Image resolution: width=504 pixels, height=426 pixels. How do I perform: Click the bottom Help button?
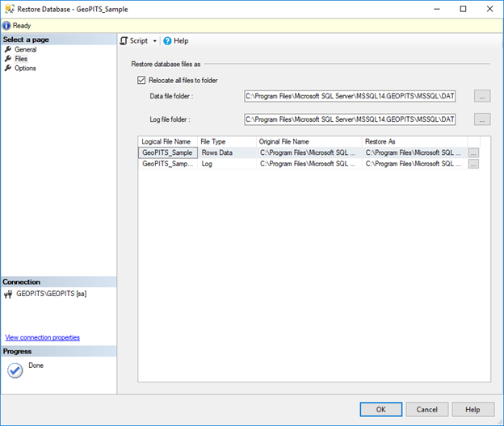click(472, 409)
